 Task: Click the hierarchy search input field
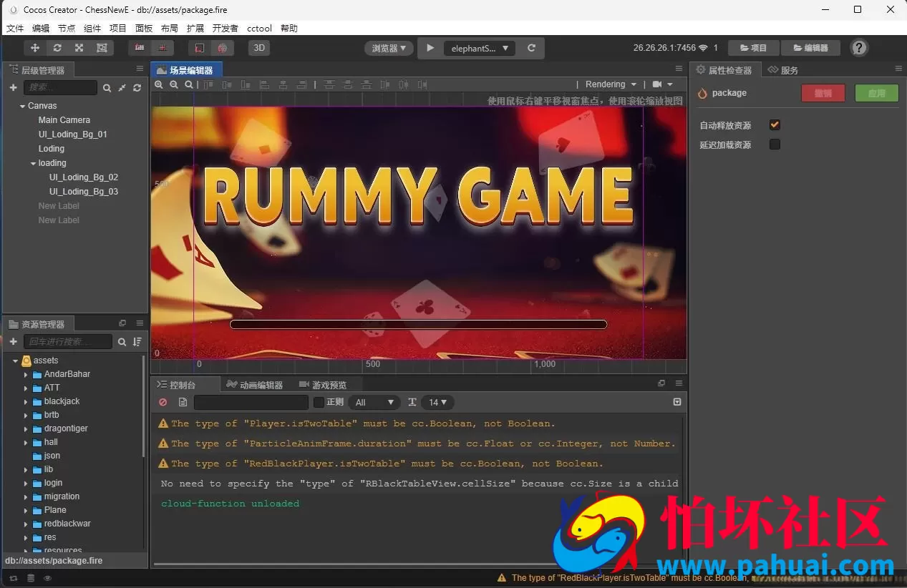60,87
